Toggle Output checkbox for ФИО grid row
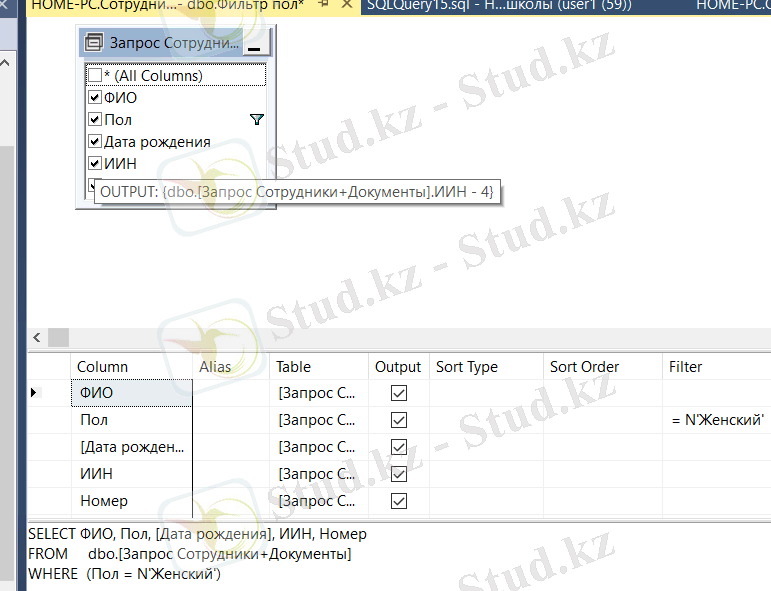The width and height of the screenshot is (771, 591). point(399,393)
